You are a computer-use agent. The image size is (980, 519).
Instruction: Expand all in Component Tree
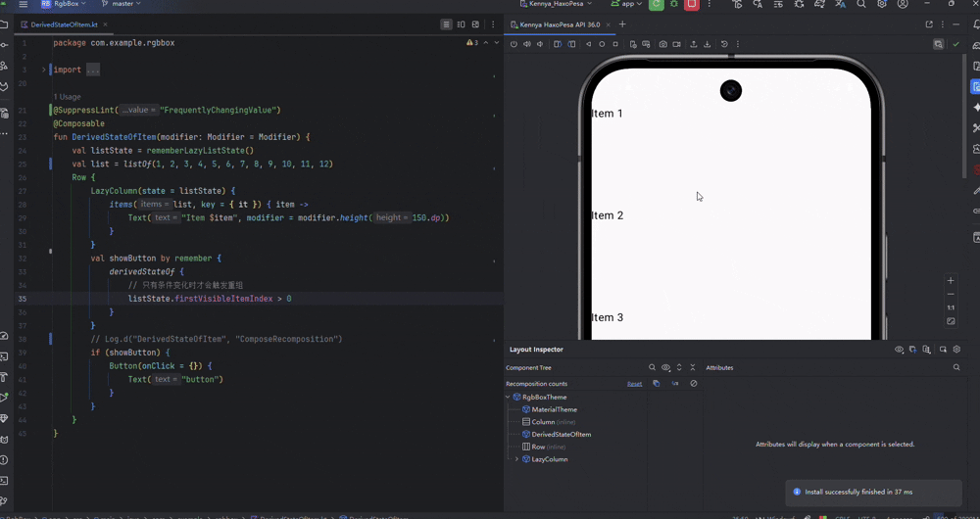coord(679,368)
